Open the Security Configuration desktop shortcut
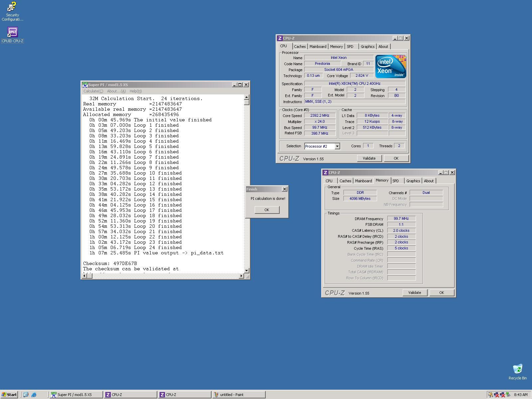Viewport: 532px width, 399px height. coord(12,11)
